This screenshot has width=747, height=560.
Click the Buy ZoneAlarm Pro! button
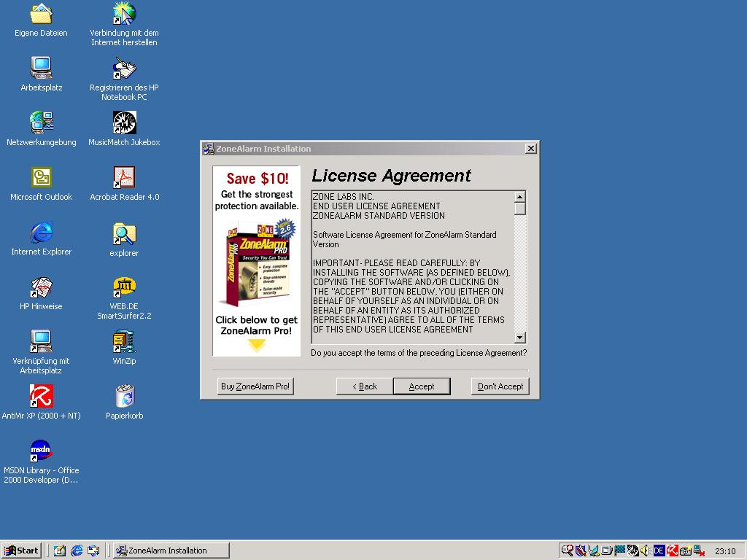[255, 386]
